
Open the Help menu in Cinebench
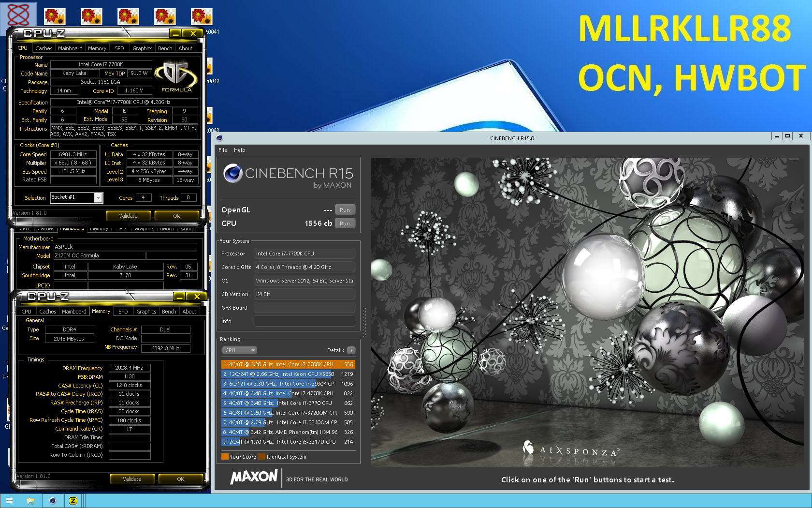coord(239,150)
